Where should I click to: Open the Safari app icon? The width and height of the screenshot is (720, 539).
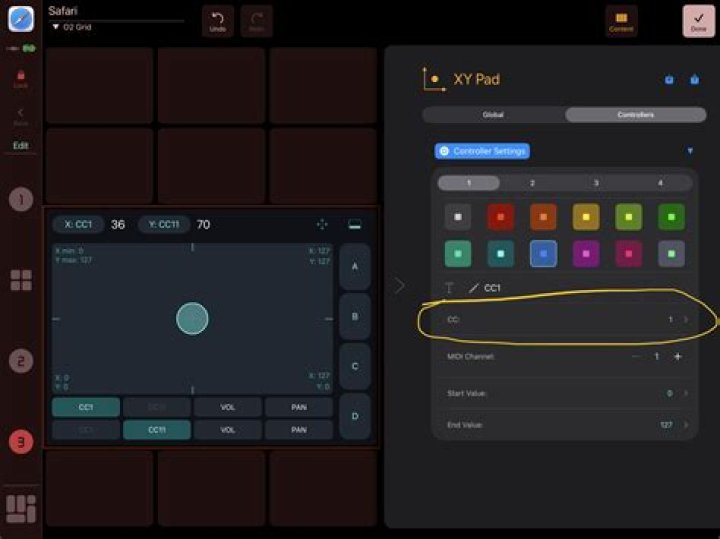[21, 19]
